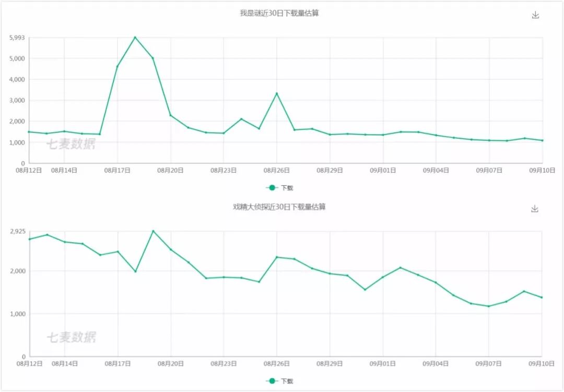This screenshot has height=392, width=564.
Task: Click 七麦数据 watermark in the bottom chart
Action: pyautogui.click(x=71, y=338)
